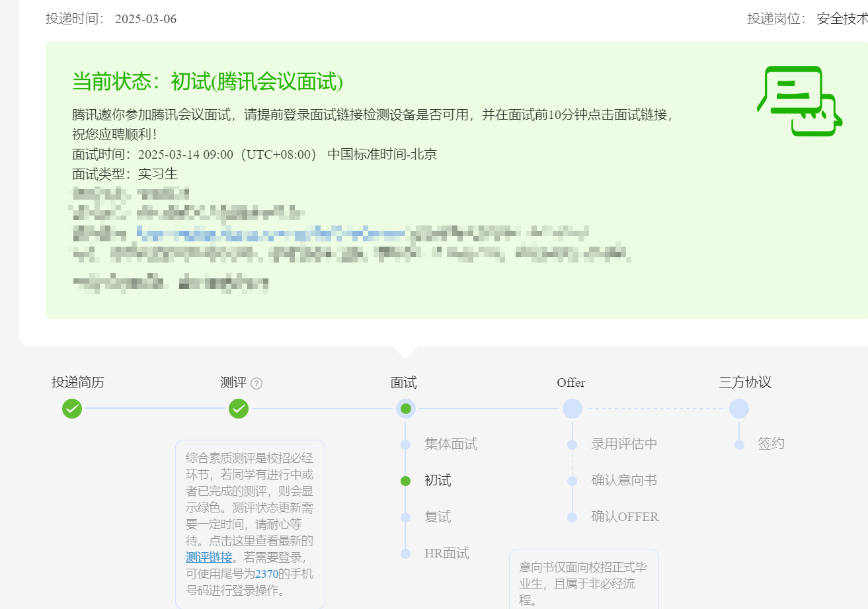Viewport: 868px width, 609px height.
Task: Click the 面试时间 2025-03-14 09:00 line
Action: pyautogui.click(x=255, y=155)
